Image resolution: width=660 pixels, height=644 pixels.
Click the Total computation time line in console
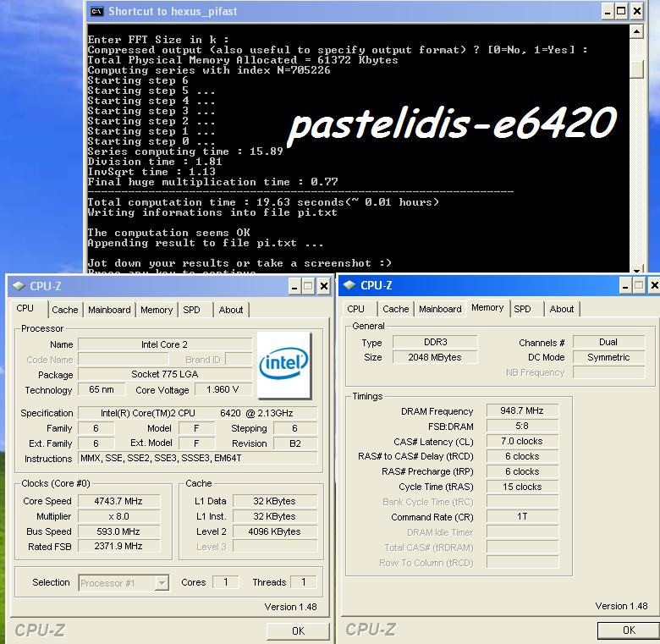pos(263,202)
